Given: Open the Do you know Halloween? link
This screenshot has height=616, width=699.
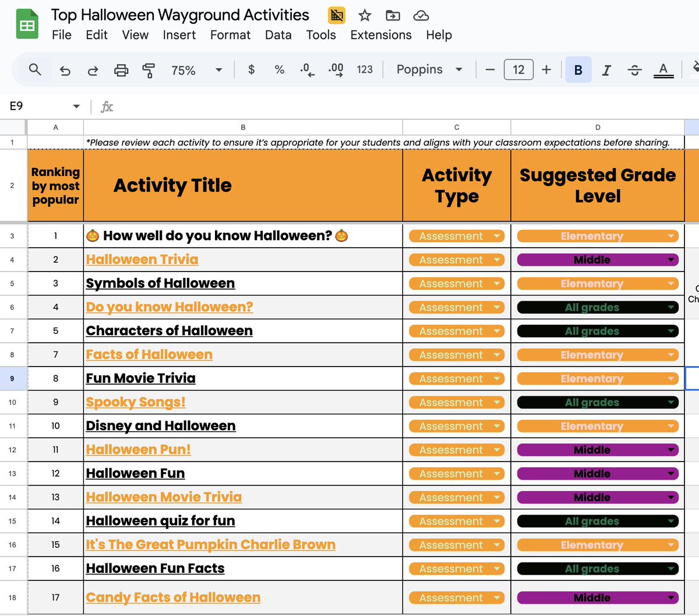Looking at the screenshot, I should [170, 307].
